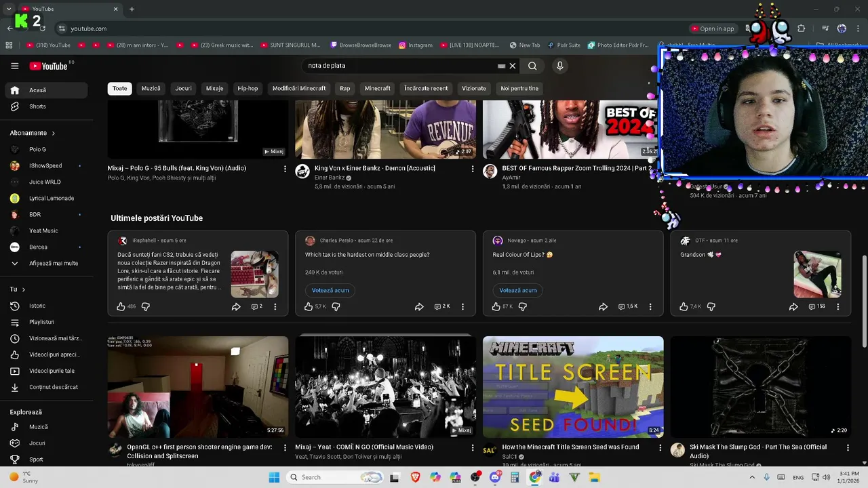
Task: Open the YouTube hamburger guide menu
Action: click(x=14, y=66)
